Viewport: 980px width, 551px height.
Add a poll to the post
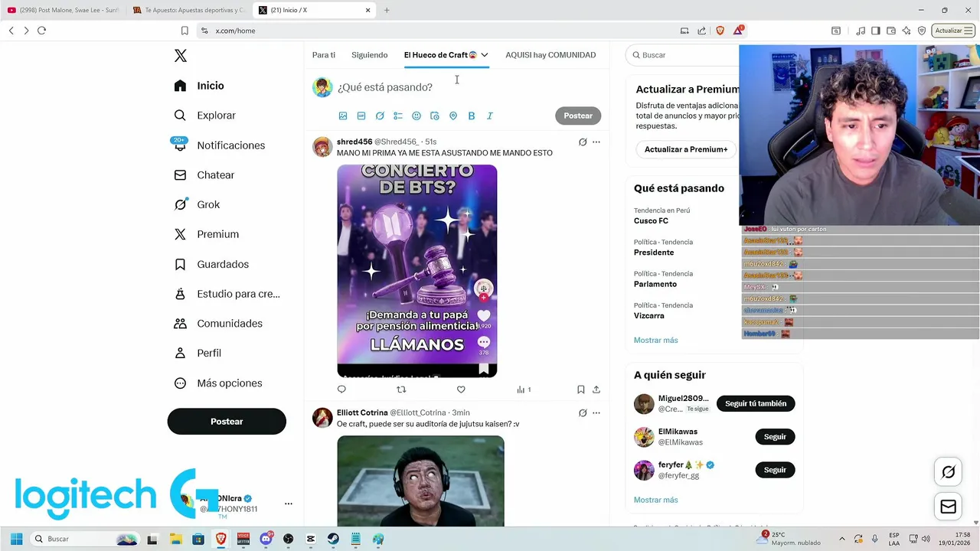pyautogui.click(x=398, y=116)
